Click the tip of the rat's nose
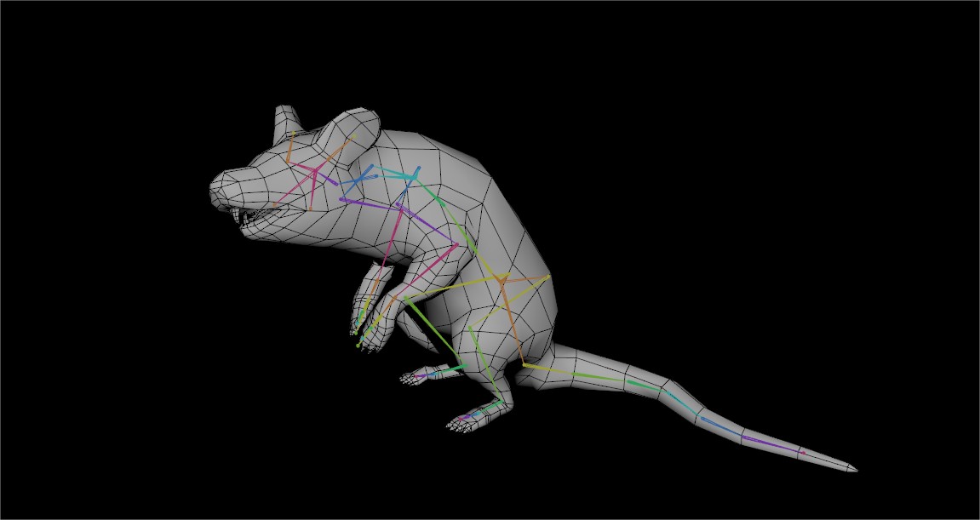Screen dimensions: 980x520 tap(214, 188)
